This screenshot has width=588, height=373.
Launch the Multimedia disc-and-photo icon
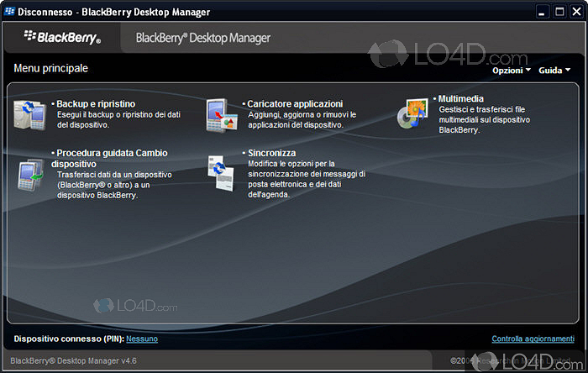pos(412,113)
